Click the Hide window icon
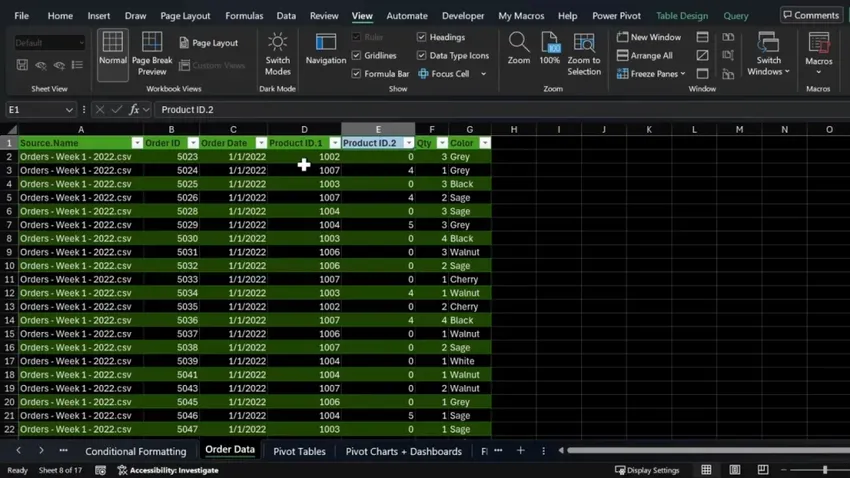This screenshot has width=850, height=478. click(x=703, y=55)
